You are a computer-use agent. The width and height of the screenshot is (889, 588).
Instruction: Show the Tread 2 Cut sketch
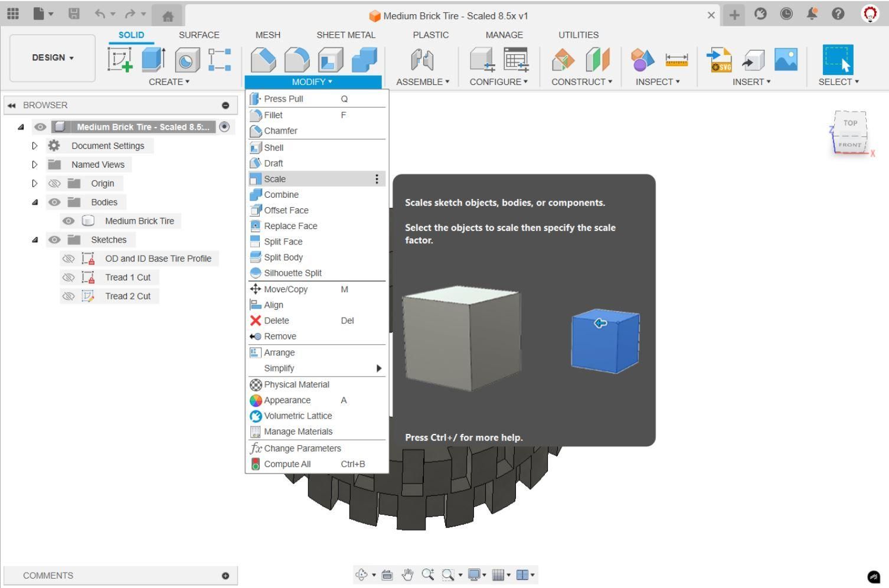click(68, 296)
